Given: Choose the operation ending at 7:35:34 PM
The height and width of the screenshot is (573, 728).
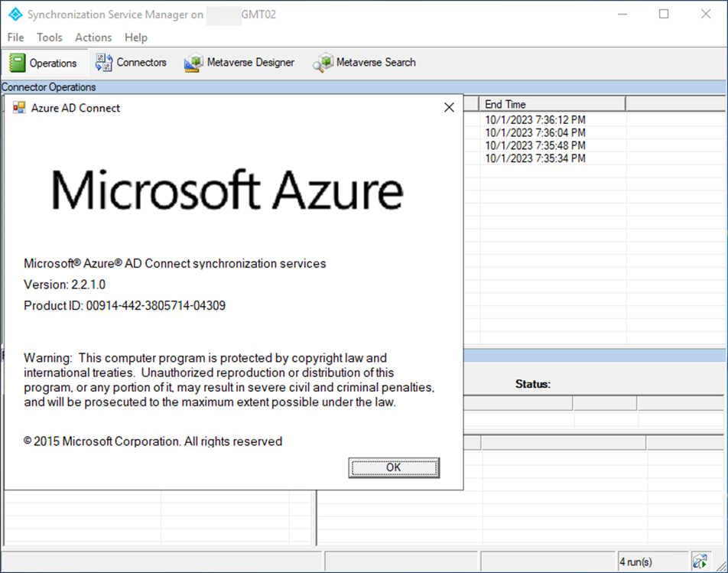Looking at the screenshot, I should 535,158.
